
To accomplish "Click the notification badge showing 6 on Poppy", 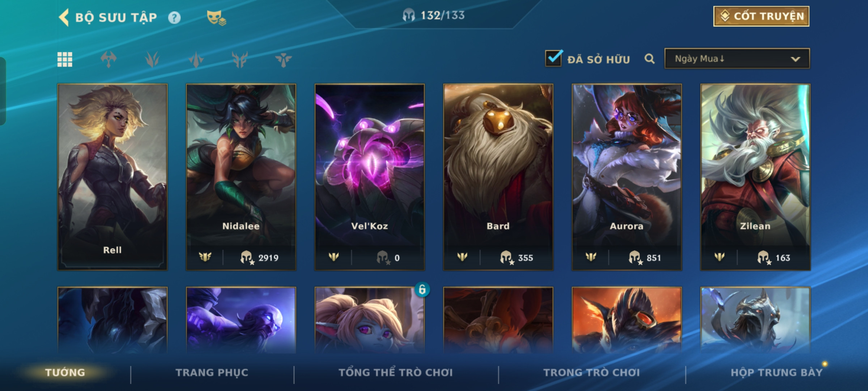I will coord(422,289).
